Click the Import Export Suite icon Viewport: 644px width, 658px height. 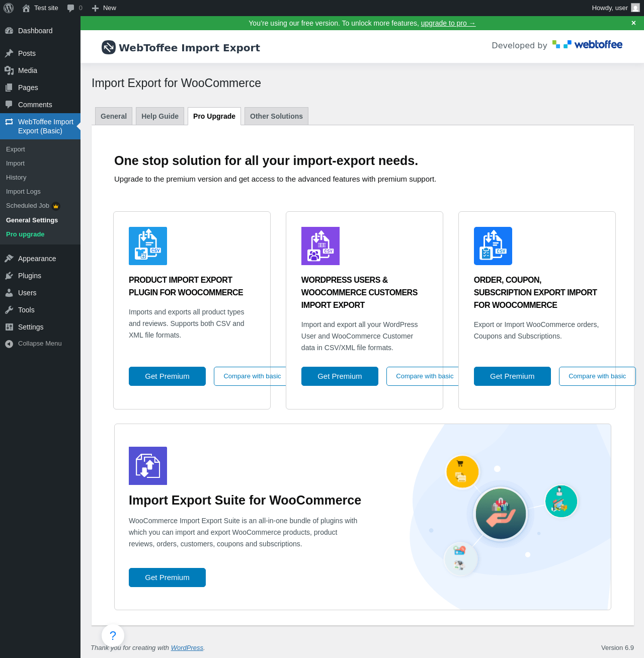[148, 466]
